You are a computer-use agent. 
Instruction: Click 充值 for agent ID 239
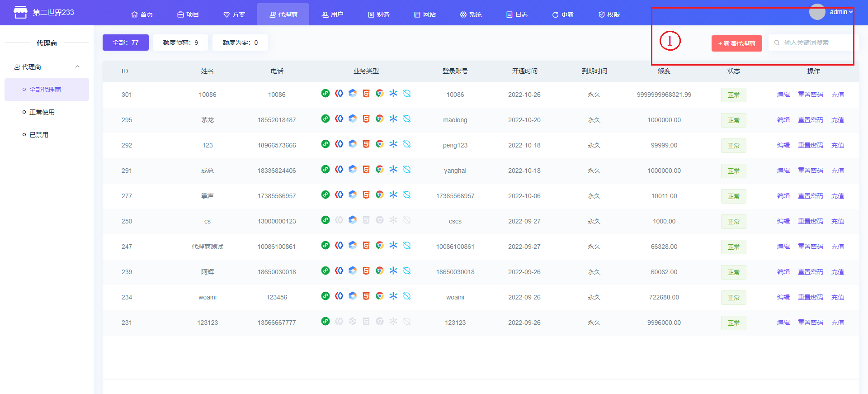838,272
